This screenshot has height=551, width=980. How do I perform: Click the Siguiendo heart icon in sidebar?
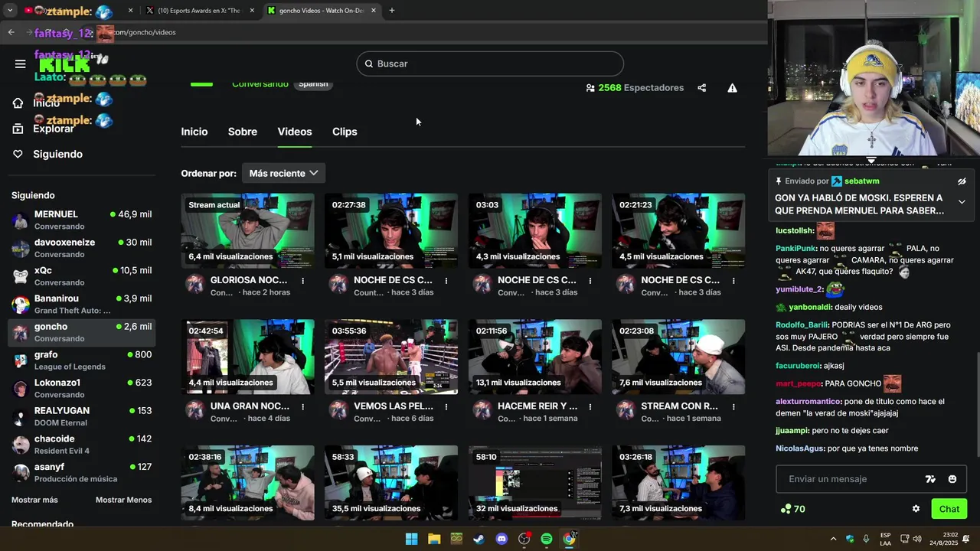18,154
